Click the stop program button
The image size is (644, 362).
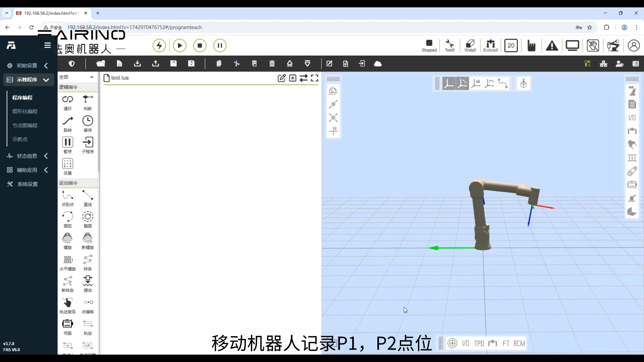(x=200, y=46)
